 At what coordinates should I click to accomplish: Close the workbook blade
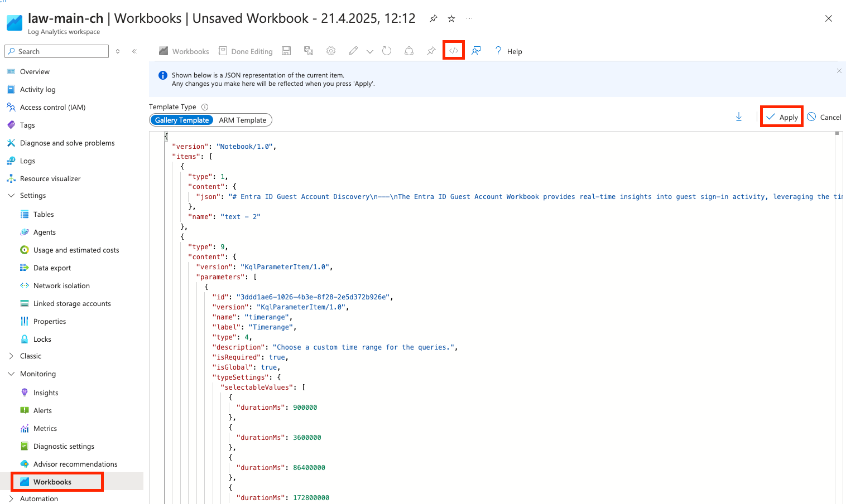(x=829, y=18)
